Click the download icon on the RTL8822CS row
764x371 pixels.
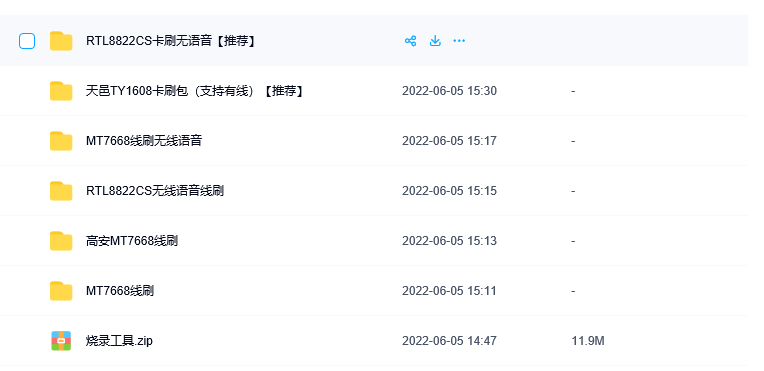coord(435,41)
